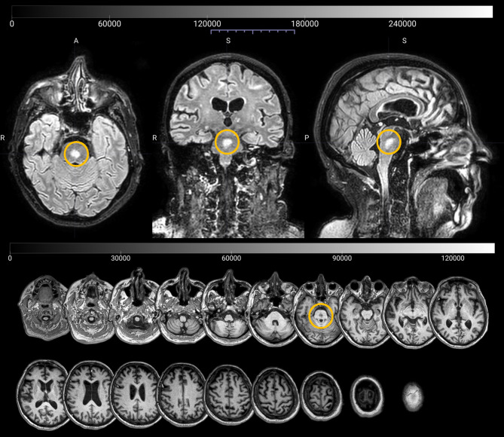The height and width of the screenshot is (437, 504).
Task: Open the sixth slice in the bottom mosaic row
Action: point(275,396)
